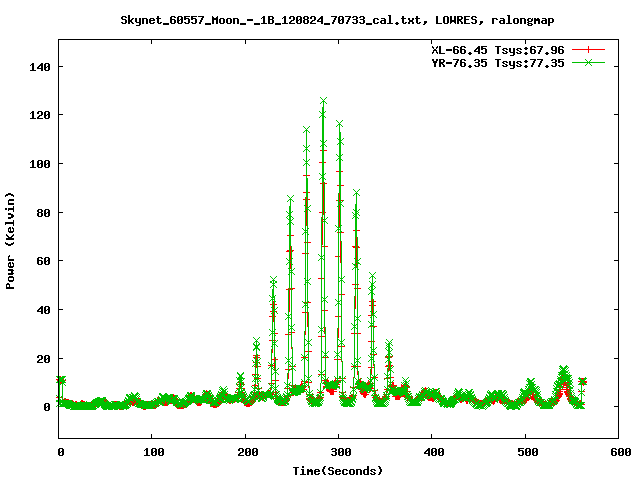Click the highest green peak near 126 Kelvin

point(323,101)
